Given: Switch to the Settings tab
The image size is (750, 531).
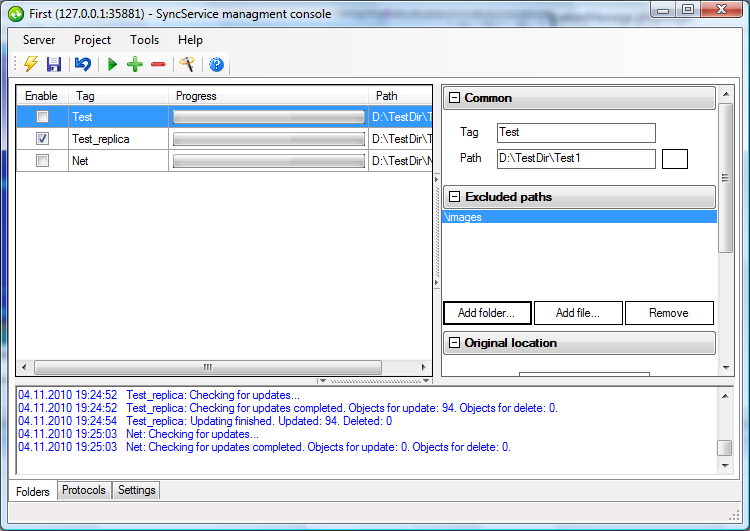Looking at the screenshot, I should (x=137, y=490).
